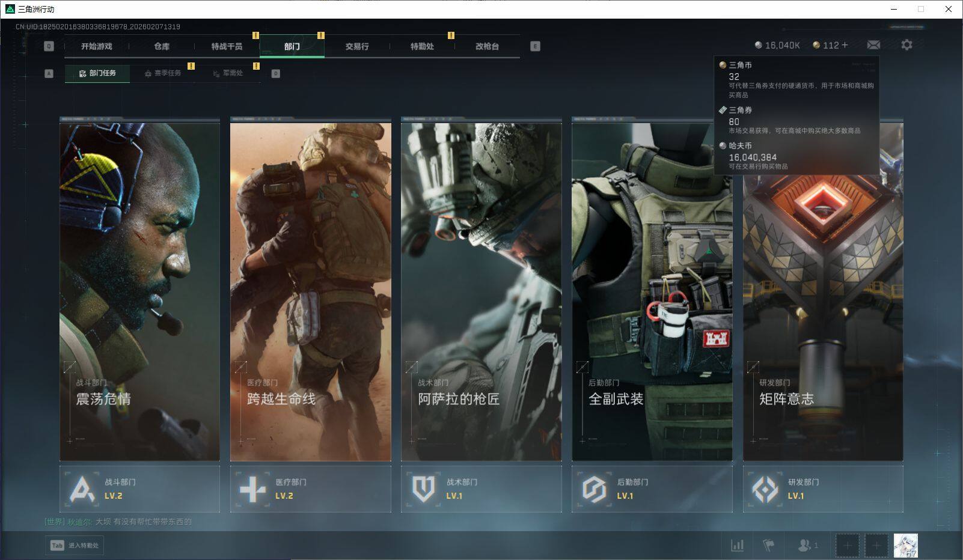Click the 三角洲行动 app icon in title bar
The height and width of the screenshot is (560, 963).
(x=10, y=9)
